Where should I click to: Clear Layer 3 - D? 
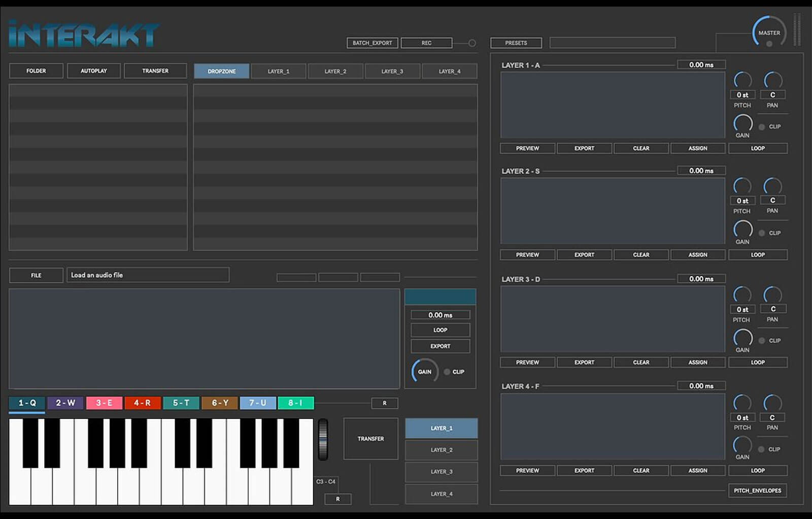point(641,362)
